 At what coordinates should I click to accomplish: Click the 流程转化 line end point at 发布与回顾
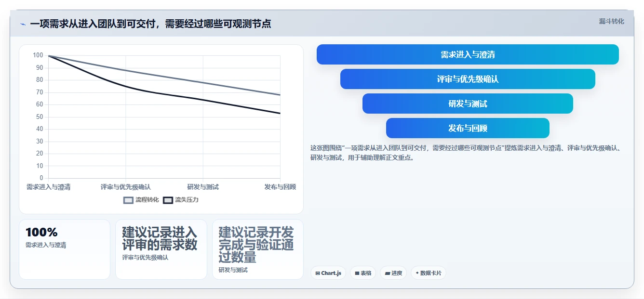click(x=280, y=95)
